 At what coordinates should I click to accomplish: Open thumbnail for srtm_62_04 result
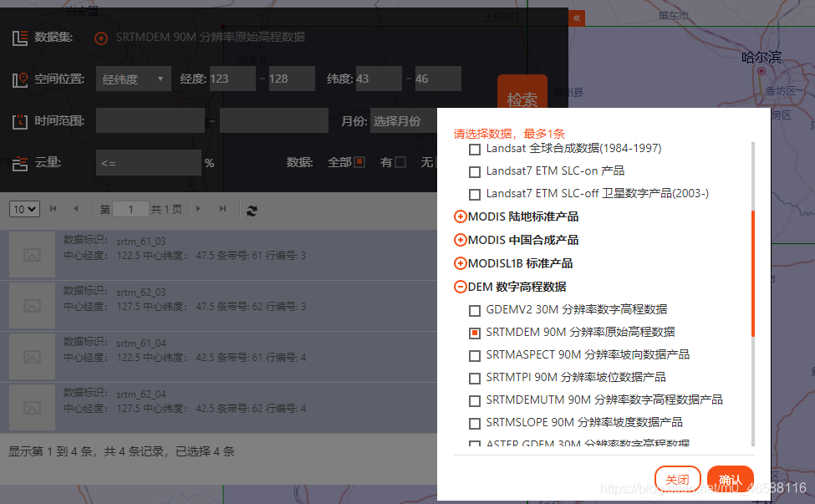33,407
